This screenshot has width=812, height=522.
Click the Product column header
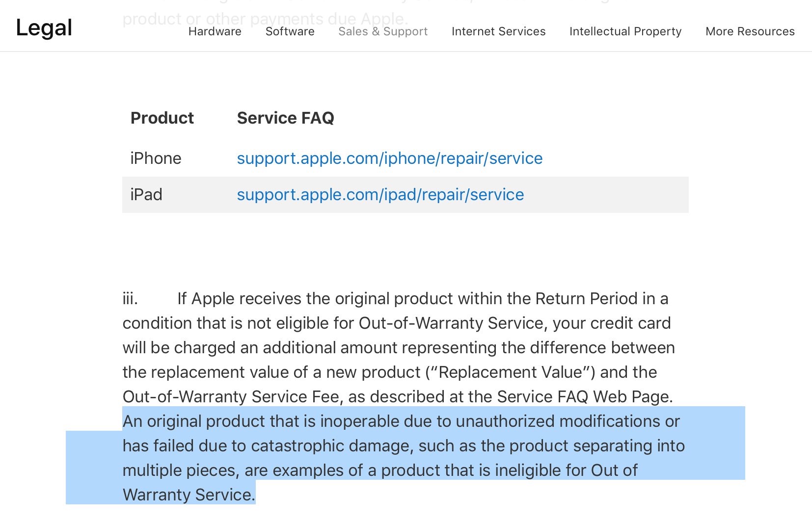pyautogui.click(x=162, y=118)
